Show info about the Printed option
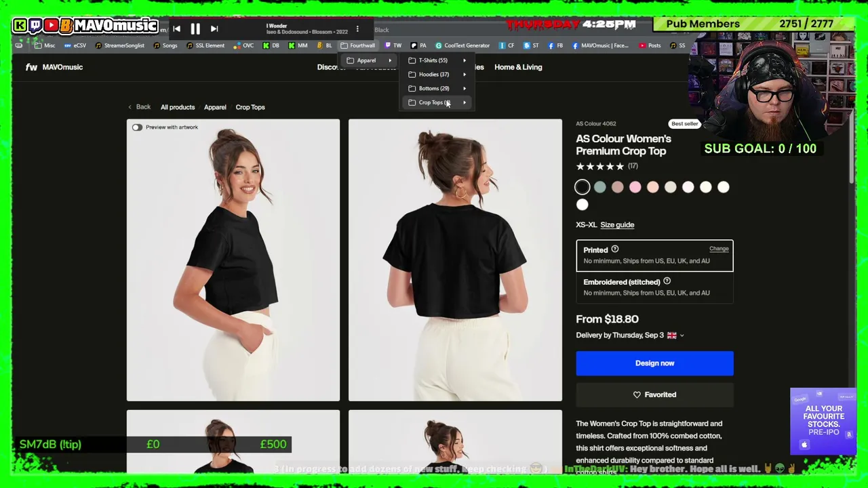Viewport: 868px width, 488px height. [x=615, y=249]
